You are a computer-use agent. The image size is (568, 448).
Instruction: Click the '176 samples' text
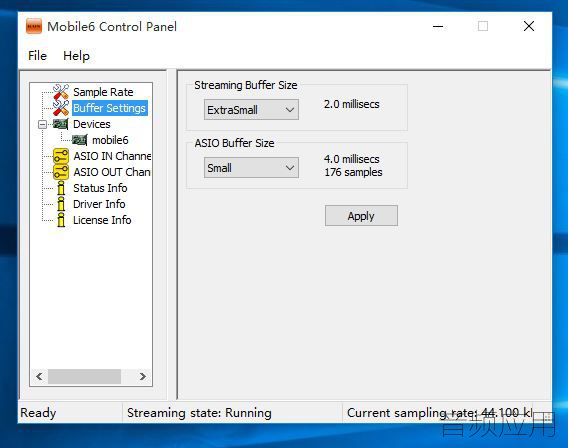(x=353, y=172)
